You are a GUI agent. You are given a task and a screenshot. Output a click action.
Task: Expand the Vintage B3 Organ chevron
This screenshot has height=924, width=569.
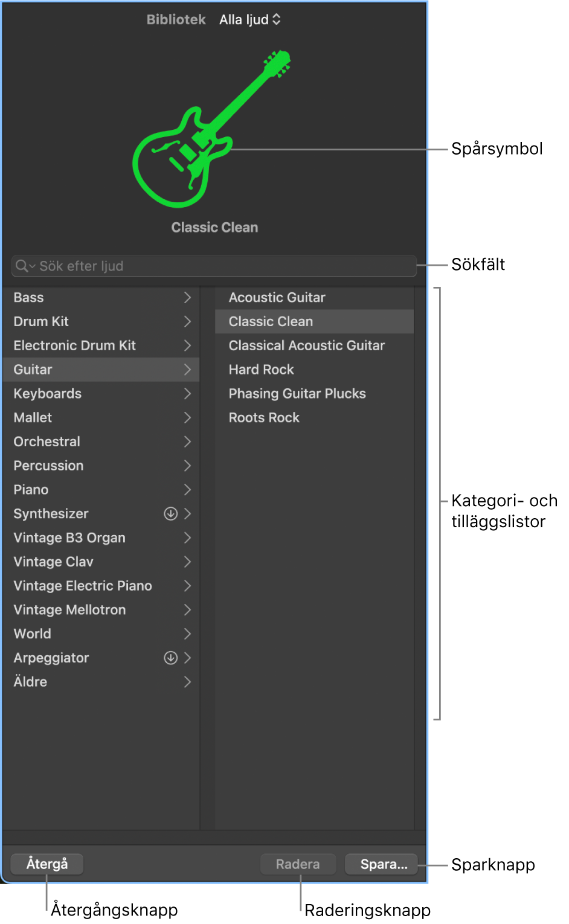tap(187, 538)
